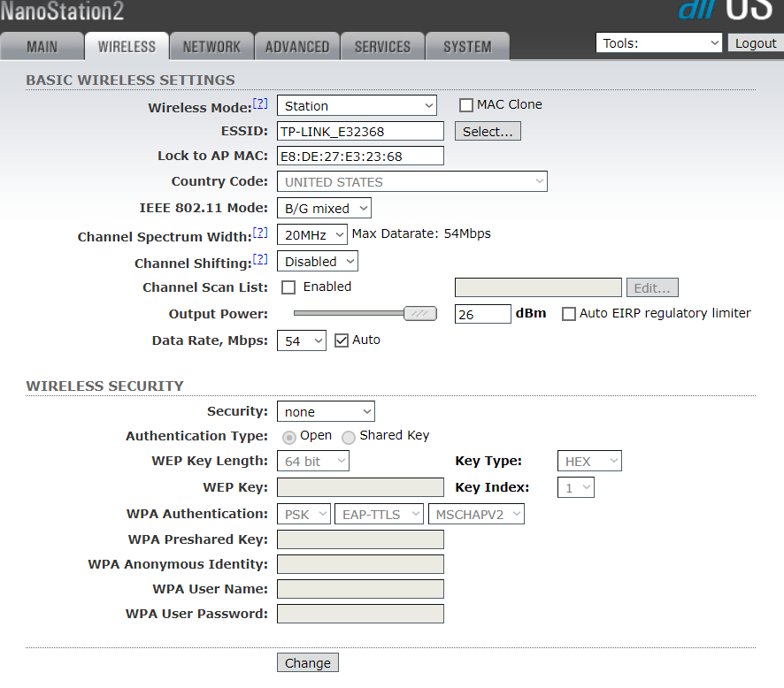
Task: Switch to the WIRELESS tab
Action: tap(127, 47)
